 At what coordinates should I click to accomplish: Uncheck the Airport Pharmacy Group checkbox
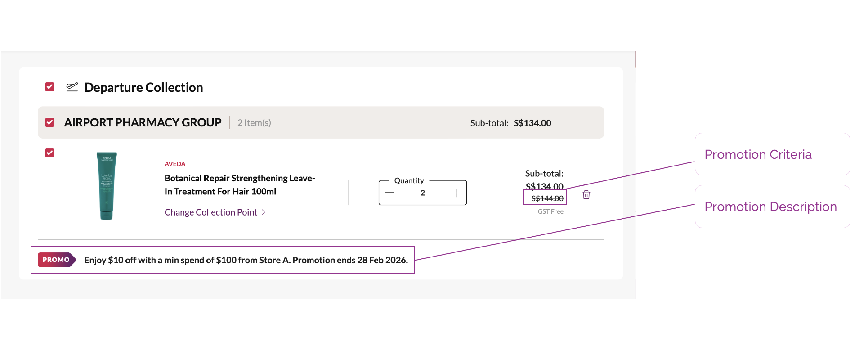coord(50,122)
